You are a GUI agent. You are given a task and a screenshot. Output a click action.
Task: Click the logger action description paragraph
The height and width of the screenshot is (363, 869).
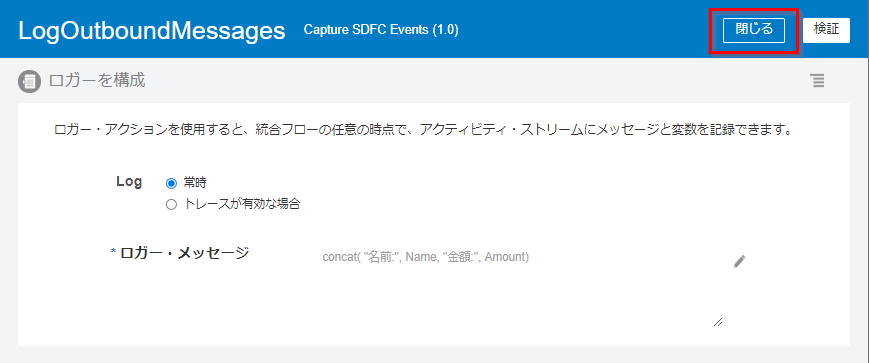(x=422, y=130)
